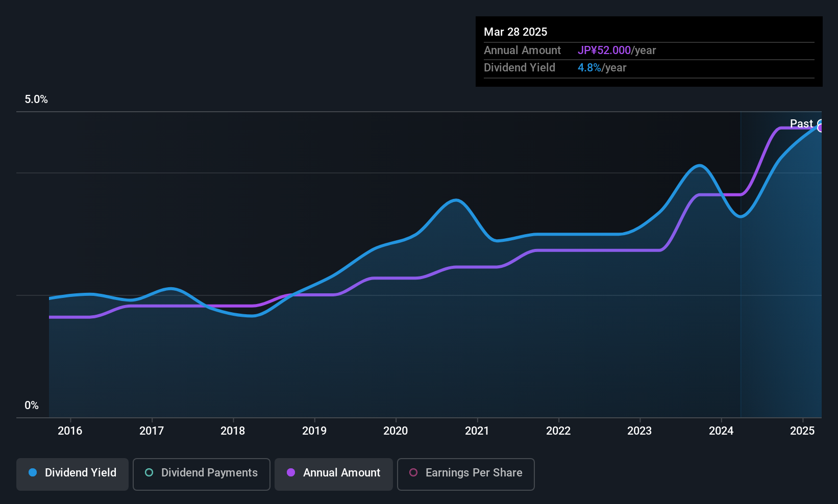Image resolution: width=838 pixels, height=504 pixels.
Task: Click the teal Dividend Payments legend circle
Action: tap(149, 472)
